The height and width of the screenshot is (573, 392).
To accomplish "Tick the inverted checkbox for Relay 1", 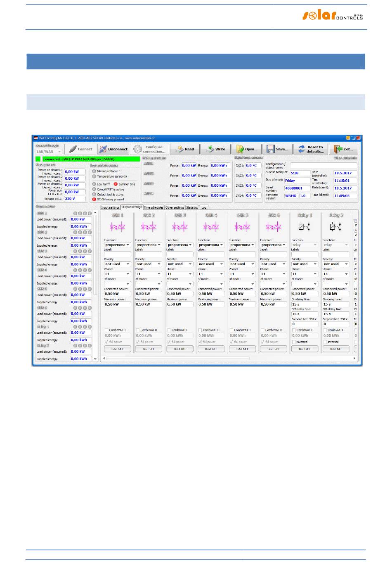I will pyautogui.click(x=294, y=342).
